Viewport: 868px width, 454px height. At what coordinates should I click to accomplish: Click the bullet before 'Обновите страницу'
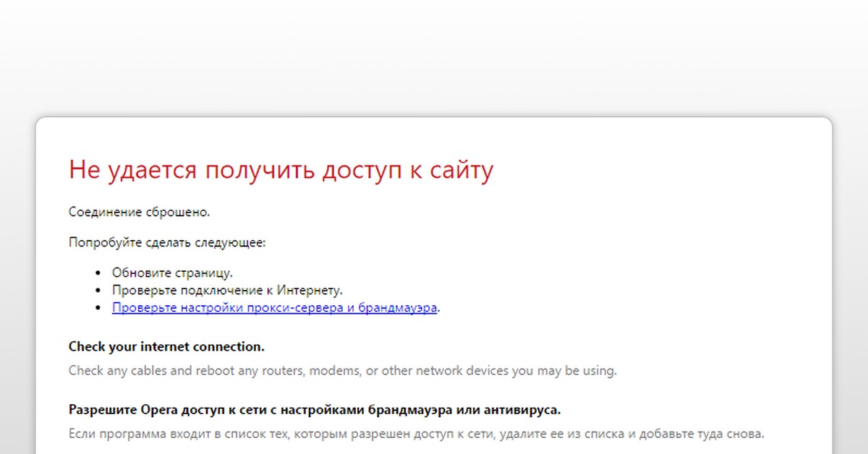[x=99, y=273]
